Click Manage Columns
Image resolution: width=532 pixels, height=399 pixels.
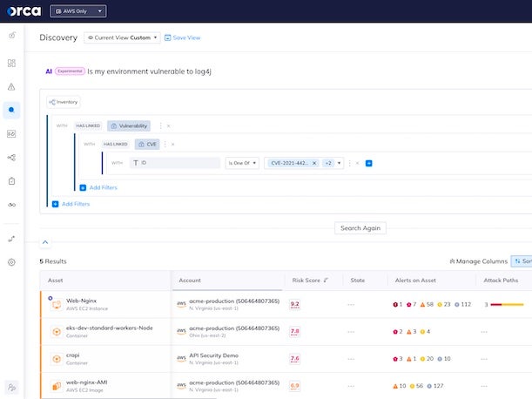477,261
